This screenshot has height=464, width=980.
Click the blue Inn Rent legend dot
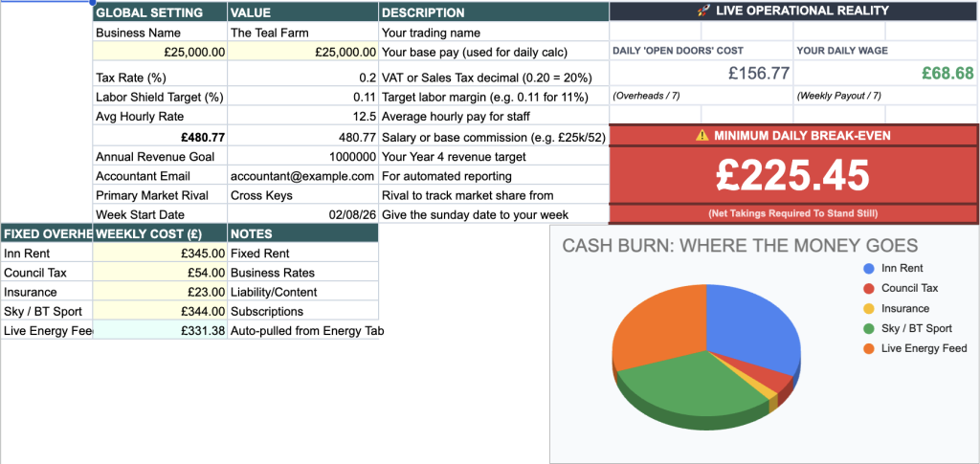point(868,269)
